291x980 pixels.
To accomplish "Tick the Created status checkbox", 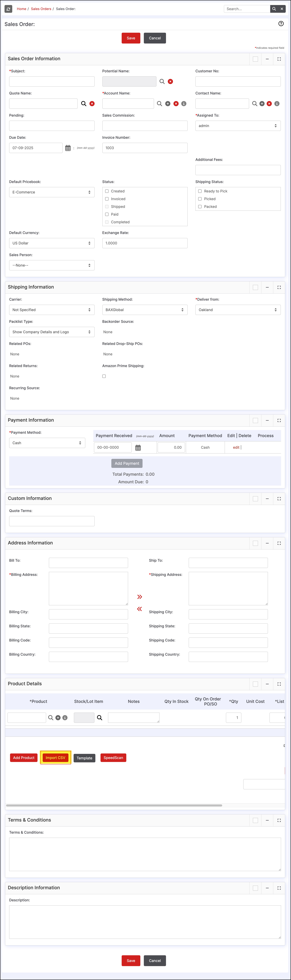I will [x=107, y=191].
